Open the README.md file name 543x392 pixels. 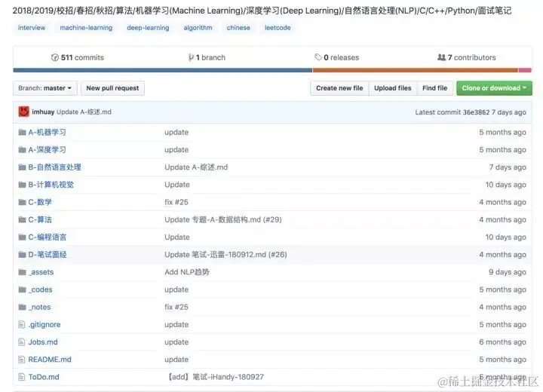coord(50,360)
